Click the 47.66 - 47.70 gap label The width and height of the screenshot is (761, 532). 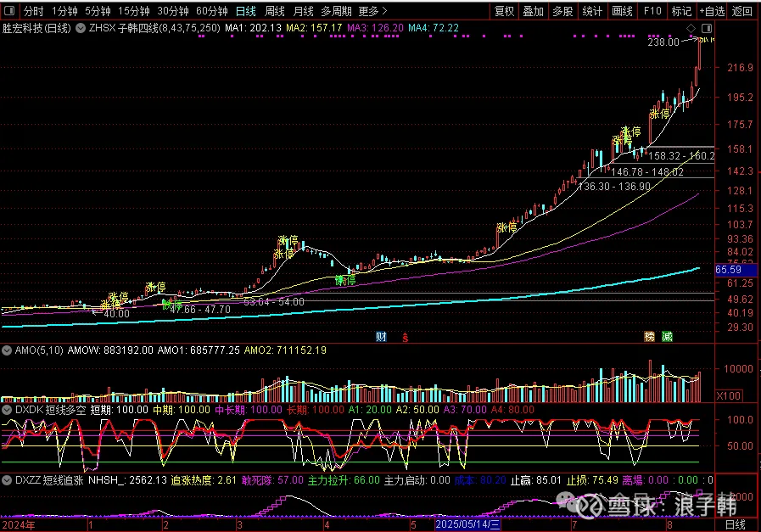coord(200,310)
